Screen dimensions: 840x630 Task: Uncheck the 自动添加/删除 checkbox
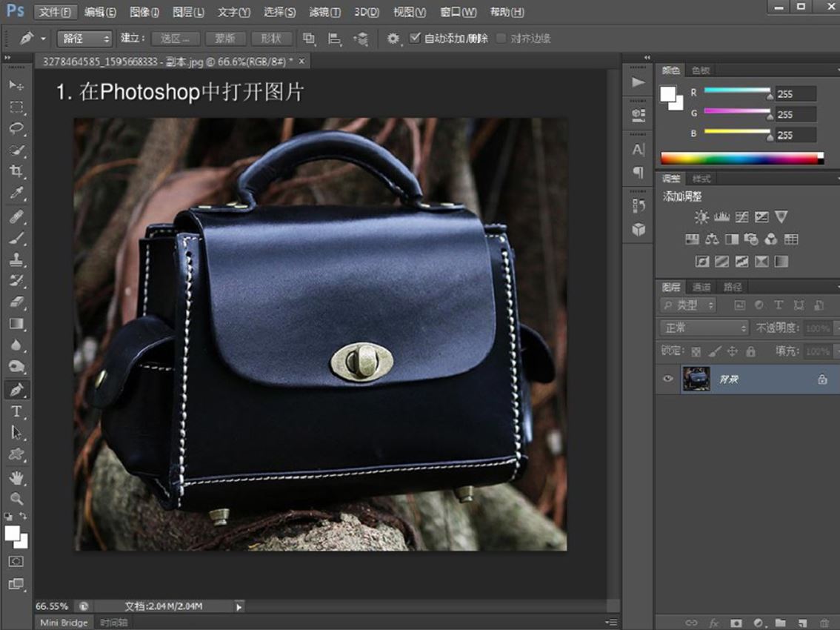(x=415, y=38)
